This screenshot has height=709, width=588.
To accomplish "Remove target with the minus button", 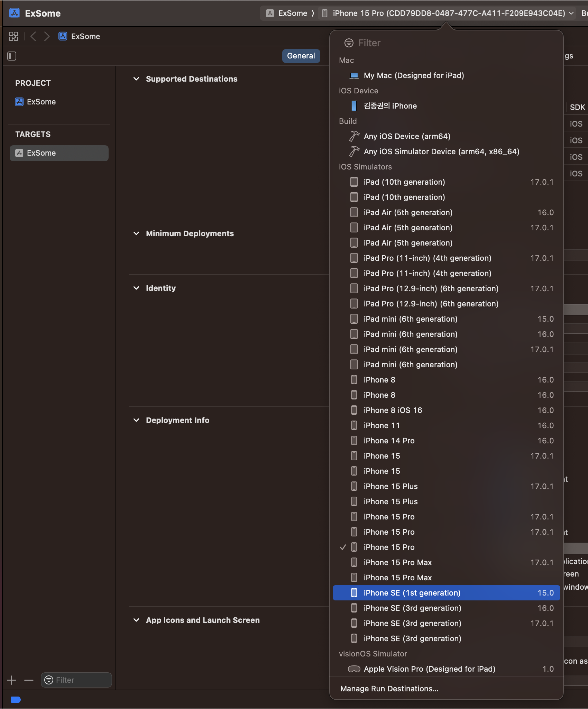I will (29, 680).
